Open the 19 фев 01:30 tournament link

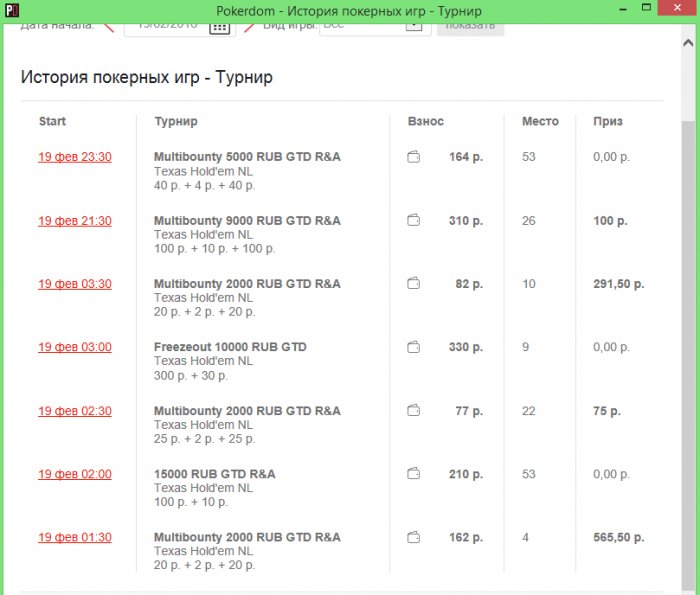[x=75, y=537]
